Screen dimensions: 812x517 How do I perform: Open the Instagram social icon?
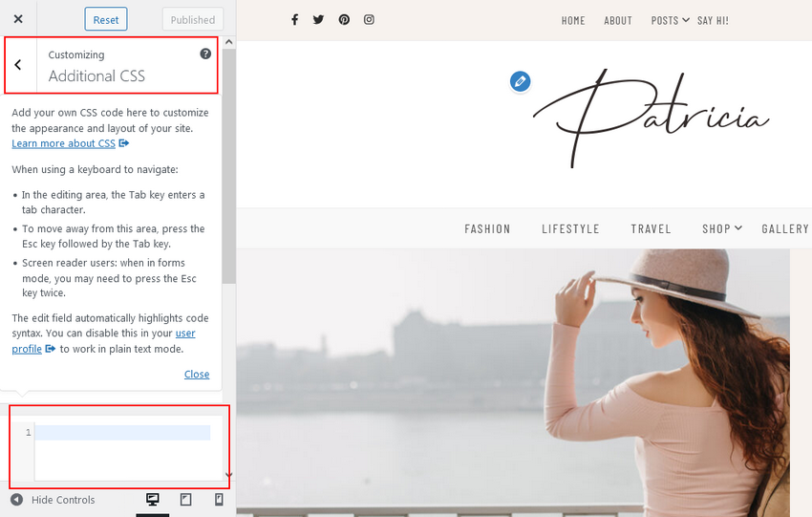[369, 20]
